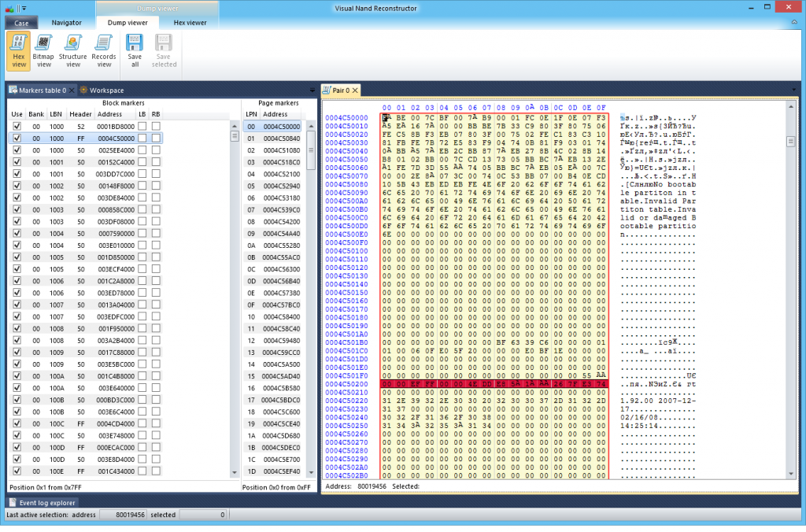Untick Use checkbox for address 00148F8000

coord(17,186)
